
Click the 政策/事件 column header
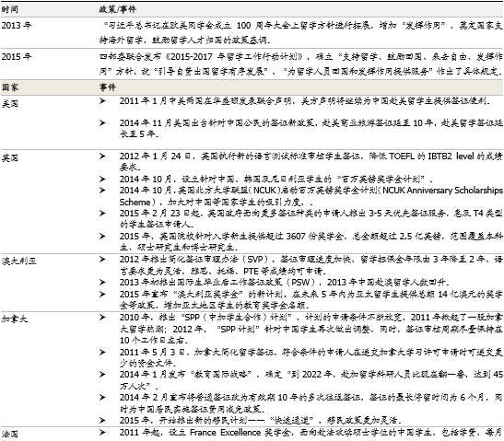pos(117,9)
